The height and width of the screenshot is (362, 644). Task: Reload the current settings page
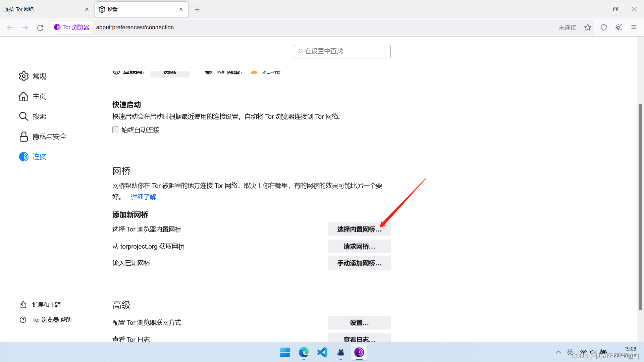point(40,28)
